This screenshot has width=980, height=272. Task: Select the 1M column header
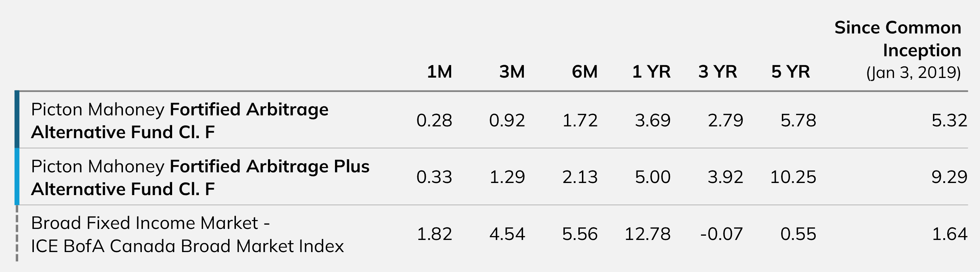[439, 72]
